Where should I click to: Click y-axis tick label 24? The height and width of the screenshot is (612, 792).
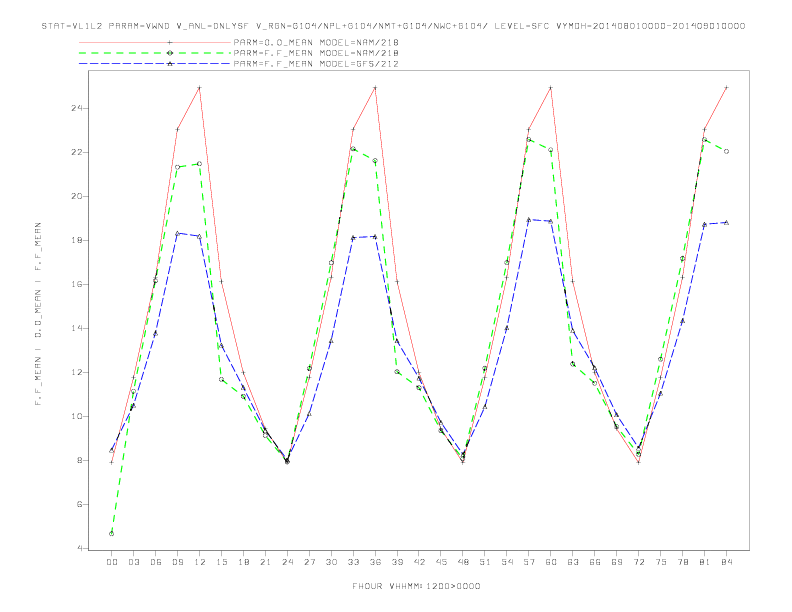point(77,108)
